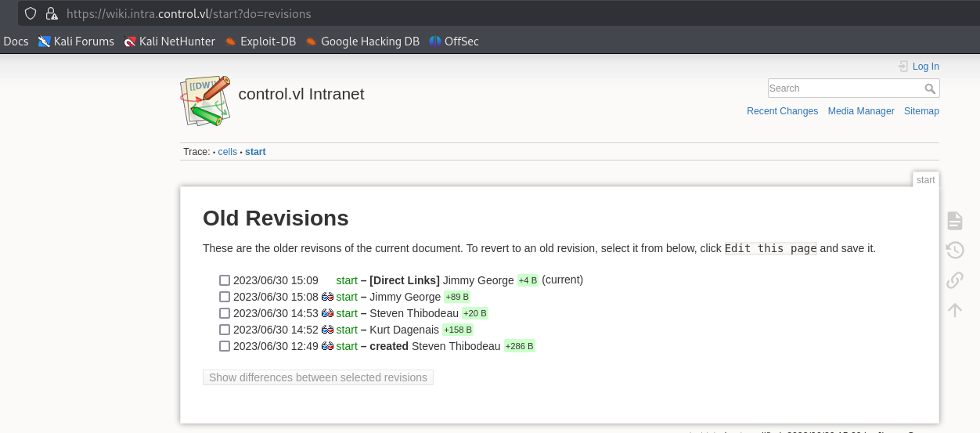Viewport: 980px width, 433px height.
Task: View diff glasses icon for 15:08 revision
Action: tap(327, 297)
